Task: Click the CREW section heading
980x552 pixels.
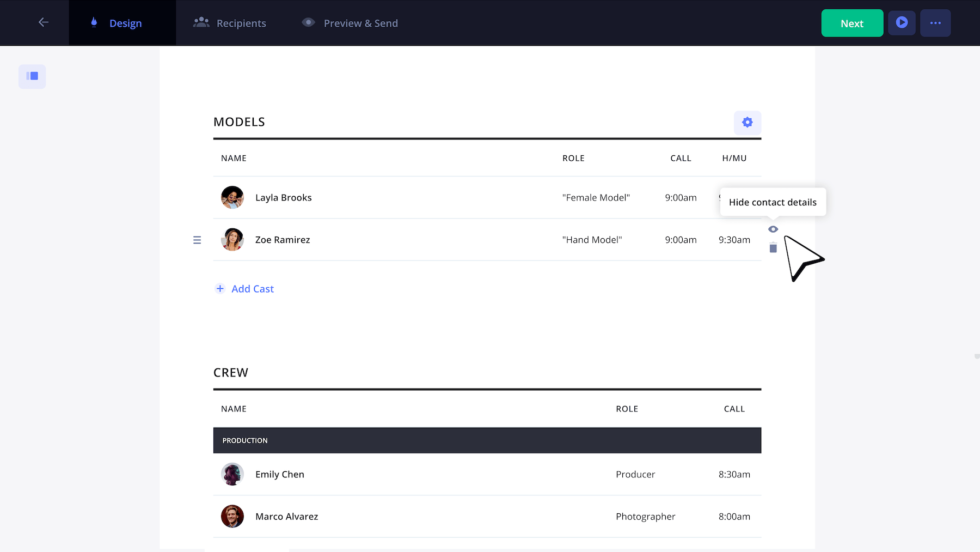Action: coord(231,373)
